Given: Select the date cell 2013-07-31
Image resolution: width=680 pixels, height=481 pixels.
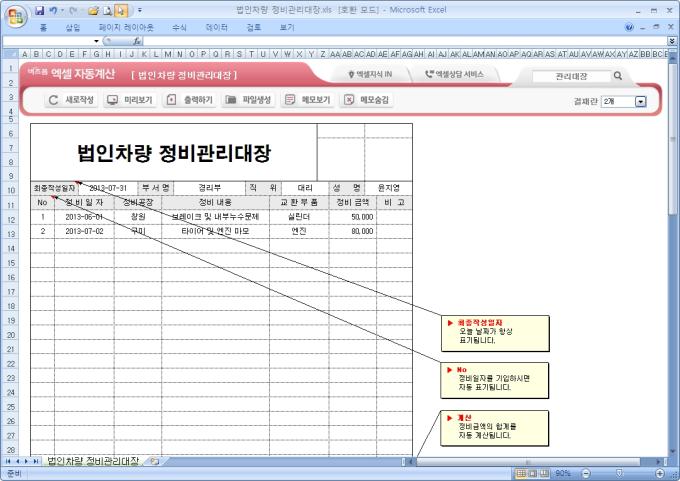Looking at the screenshot, I should coord(108,188).
